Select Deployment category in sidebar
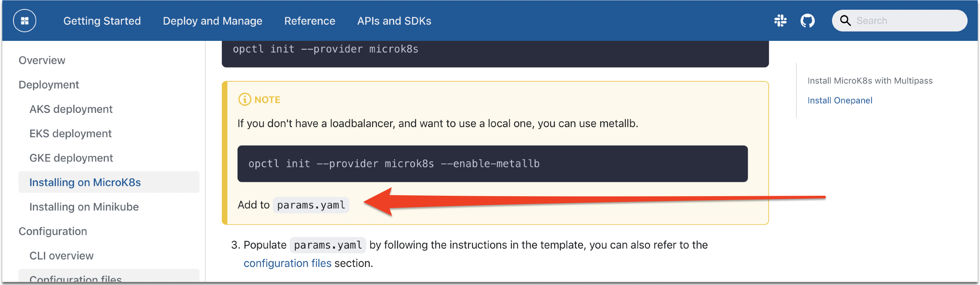Image resolution: width=980 pixels, height=285 pixels. point(49,85)
